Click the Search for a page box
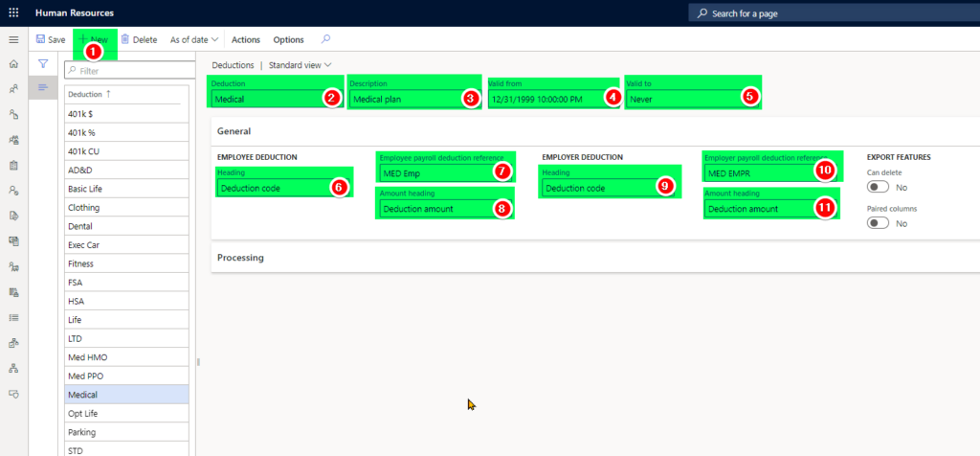 [834, 13]
